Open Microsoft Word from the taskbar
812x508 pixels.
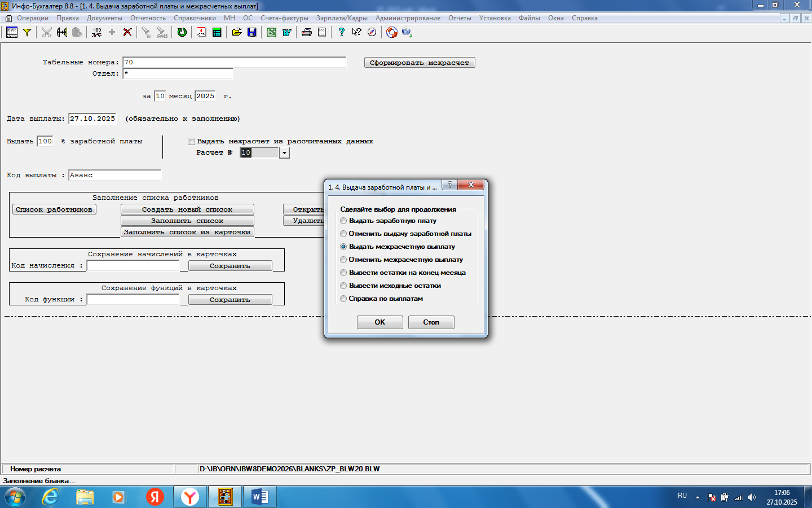259,497
